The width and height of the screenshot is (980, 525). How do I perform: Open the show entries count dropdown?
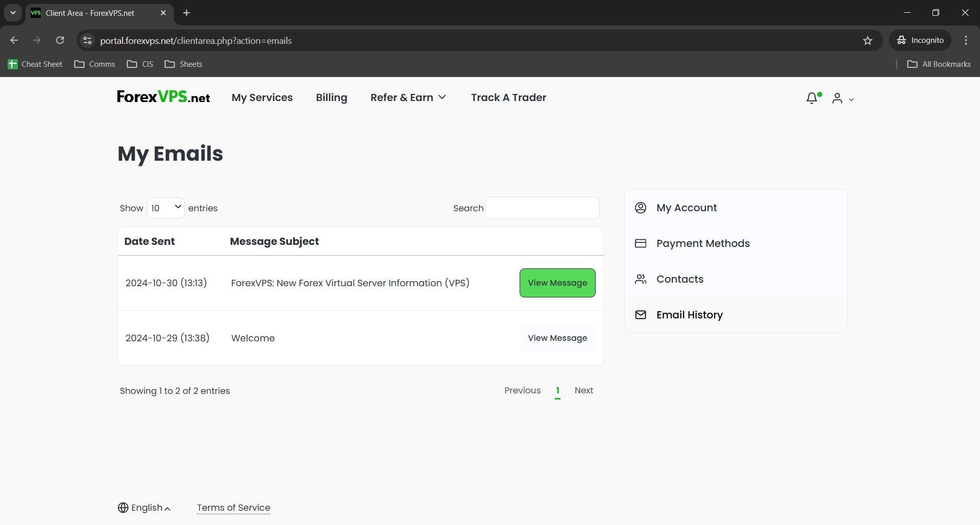(166, 208)
